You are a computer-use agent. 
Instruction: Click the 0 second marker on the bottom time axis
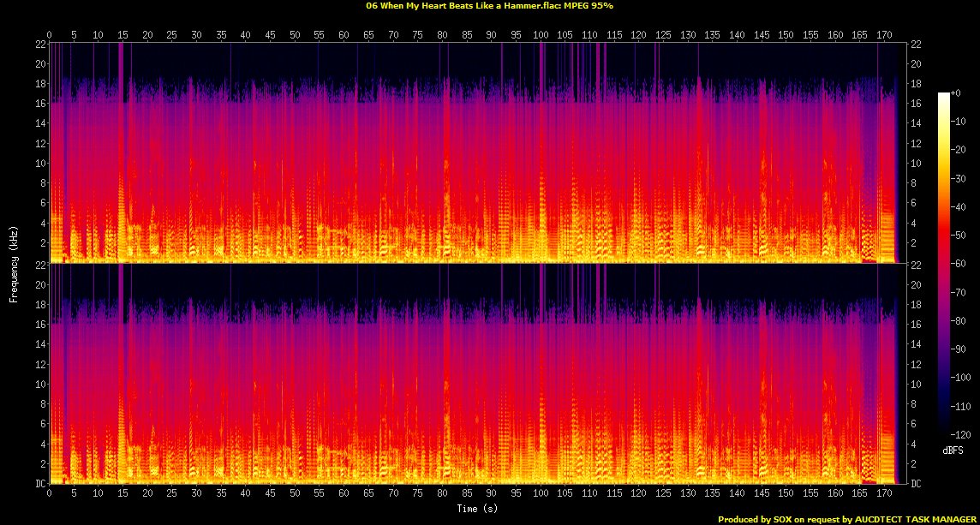click(x=50, y=493)
